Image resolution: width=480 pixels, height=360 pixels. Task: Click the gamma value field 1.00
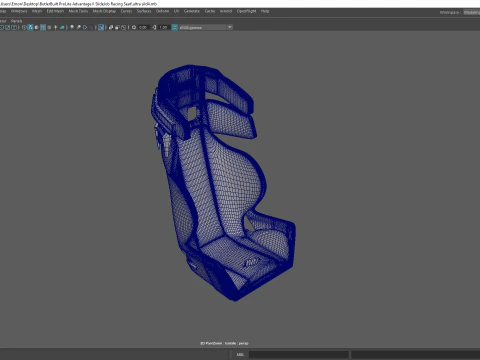click(163, 27)
